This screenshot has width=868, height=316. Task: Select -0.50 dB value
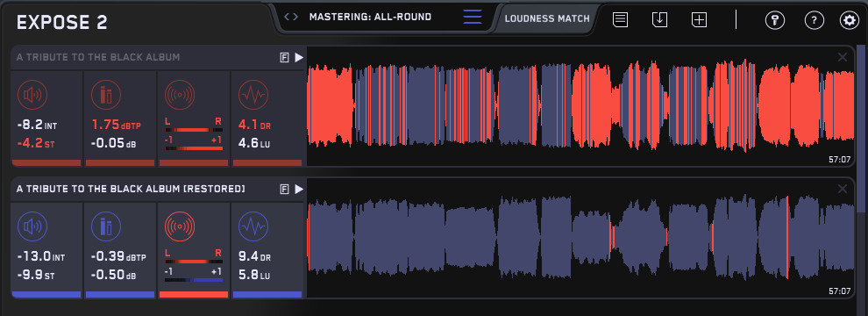(x=113, y=276)
